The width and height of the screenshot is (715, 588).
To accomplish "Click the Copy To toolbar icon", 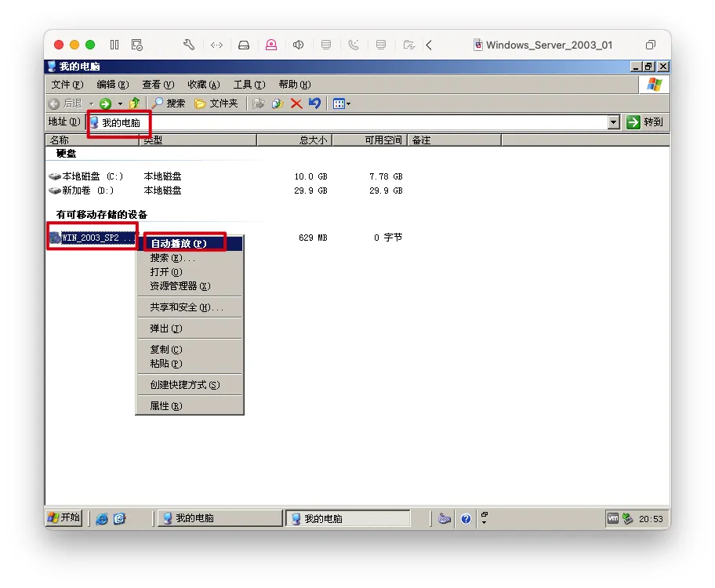I will pyautogui.click(x=278, y=103).
